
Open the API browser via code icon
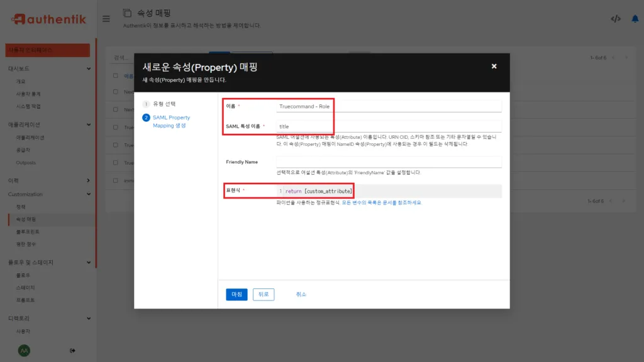(x=615, y=18)
